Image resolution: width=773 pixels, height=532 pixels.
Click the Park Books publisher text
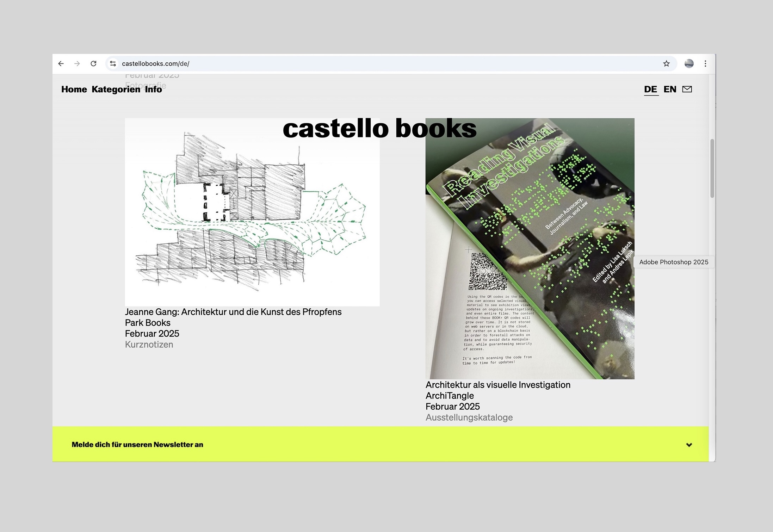[148, 323]
